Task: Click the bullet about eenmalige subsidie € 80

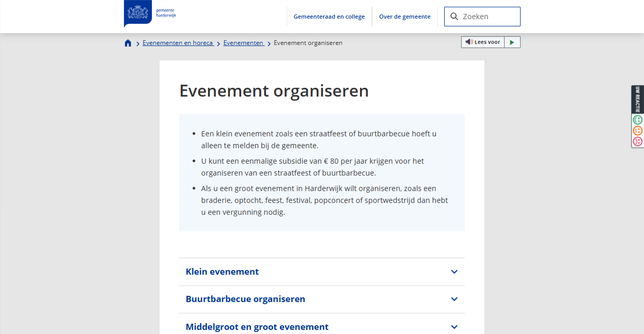Action: (312, 167)
